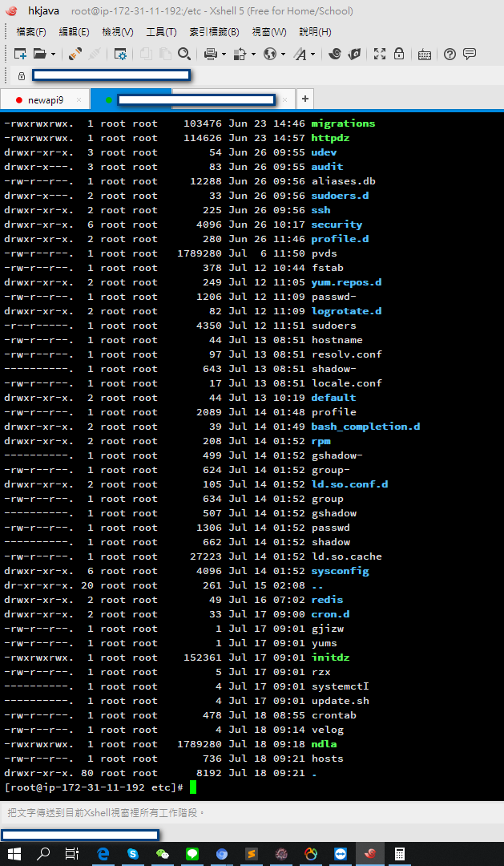Expand the Open folder dropdown arrow
This screenshot has width=504, height=866.
pos(53,55)
